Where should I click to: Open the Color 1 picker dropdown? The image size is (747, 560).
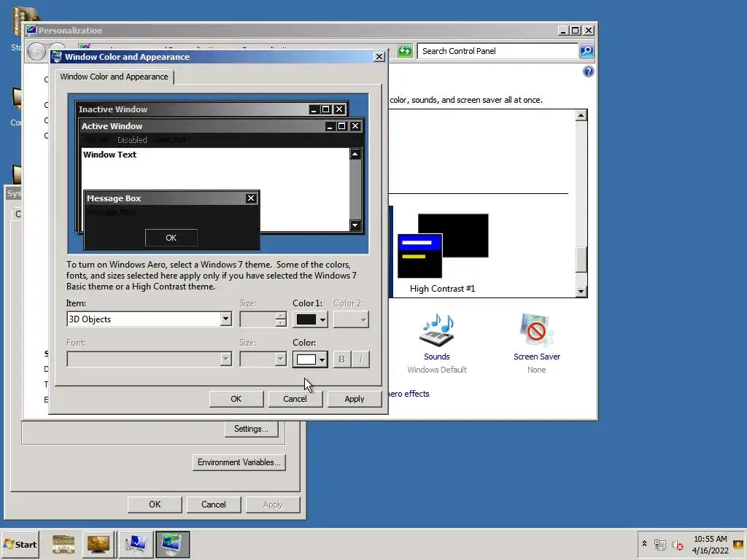(x=310, y=319)
